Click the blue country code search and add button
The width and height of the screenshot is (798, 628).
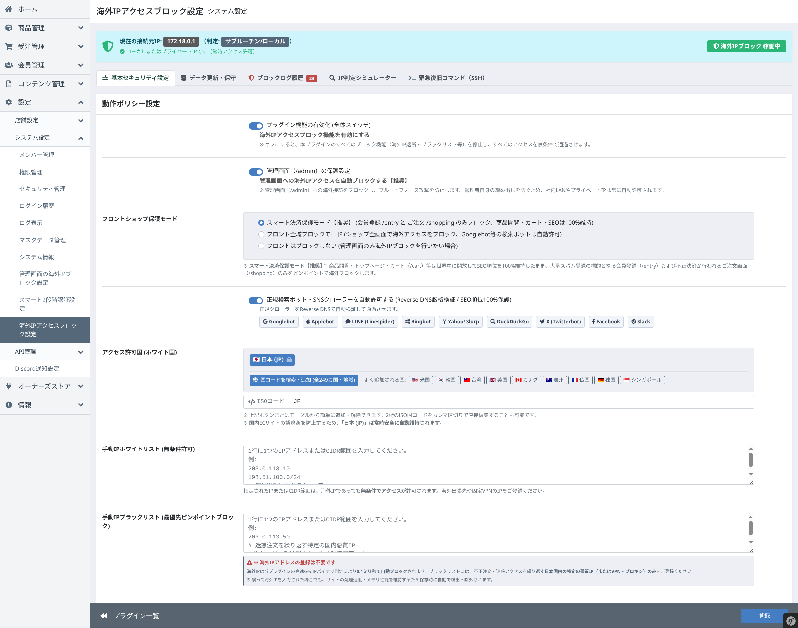[304, 380]
